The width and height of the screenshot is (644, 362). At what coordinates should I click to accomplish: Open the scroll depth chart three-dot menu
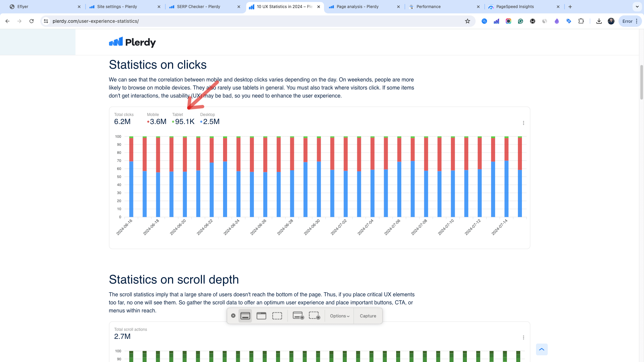(523, 338)
